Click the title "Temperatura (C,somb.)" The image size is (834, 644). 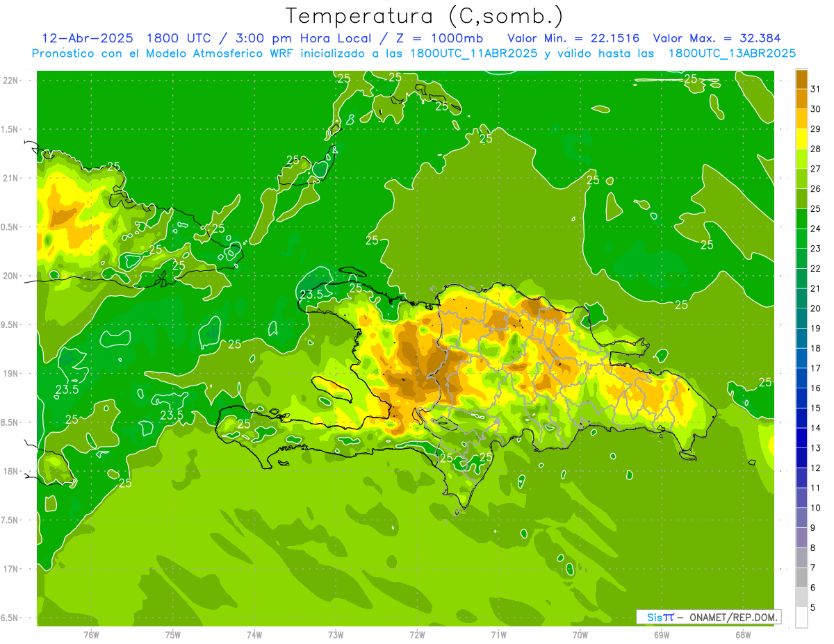click(x=424, y=17)
